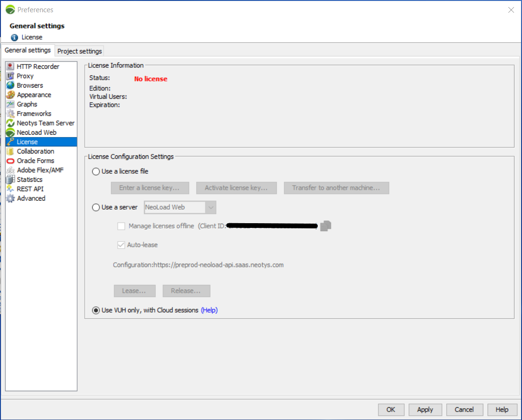
Task: Click the Graphs icon in sidebar
Action: click(x=10, y=104)
